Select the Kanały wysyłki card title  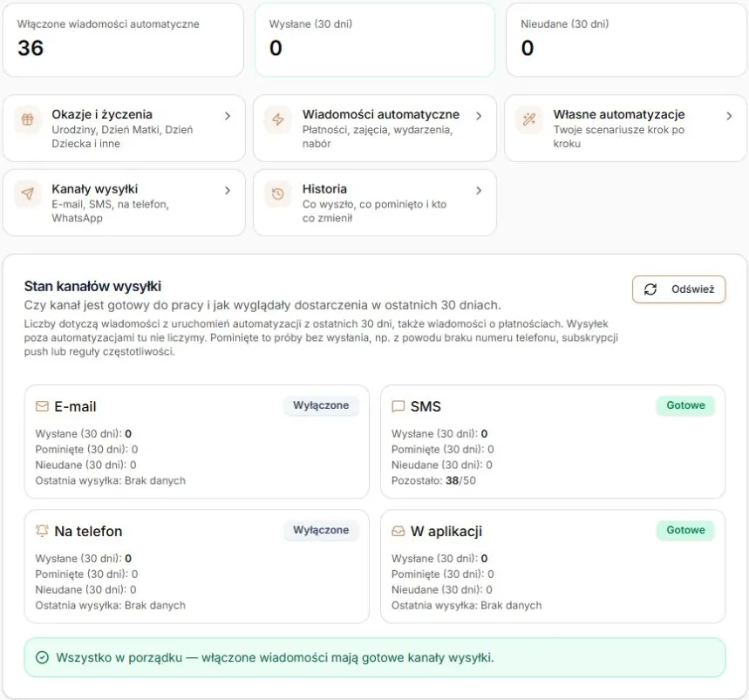(x=94, y=189)
